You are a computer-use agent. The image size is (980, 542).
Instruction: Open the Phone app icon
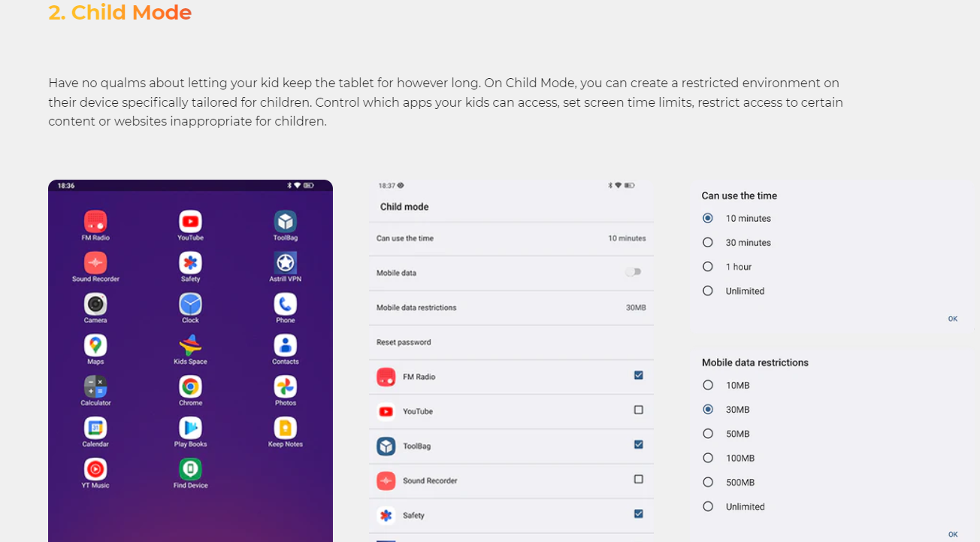pyautogui.click(x=286, y=304)
